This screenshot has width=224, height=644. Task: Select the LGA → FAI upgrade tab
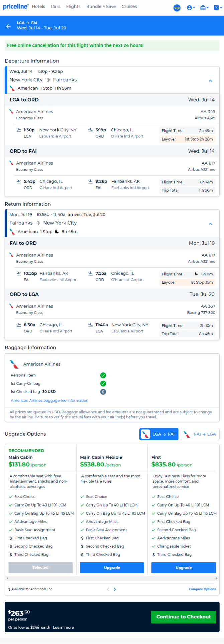click(159, 434)
